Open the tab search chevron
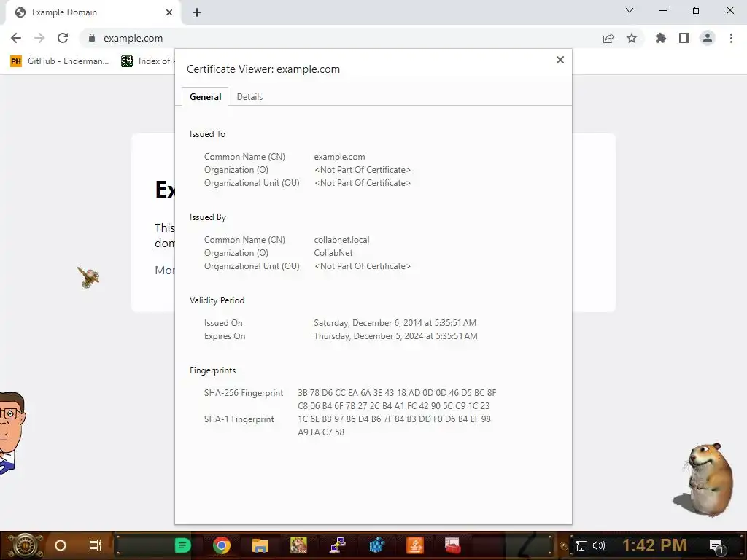Image resolution: width=747 pixels, height=560 pixels. coord(630,10)
